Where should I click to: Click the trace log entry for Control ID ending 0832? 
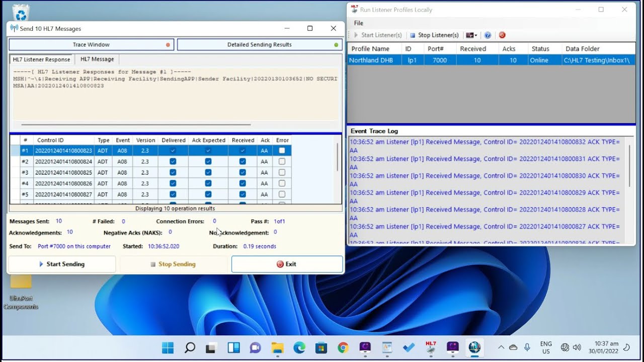(485, 146)
